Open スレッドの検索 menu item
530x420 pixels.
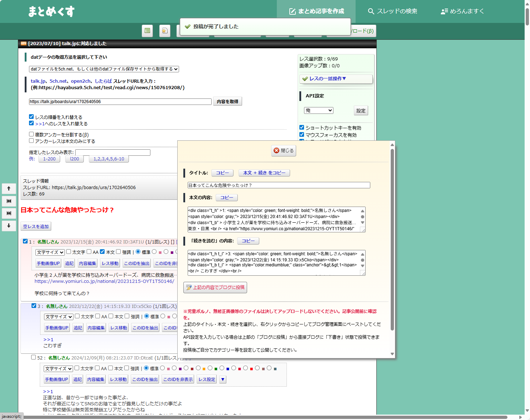point(392,11)
